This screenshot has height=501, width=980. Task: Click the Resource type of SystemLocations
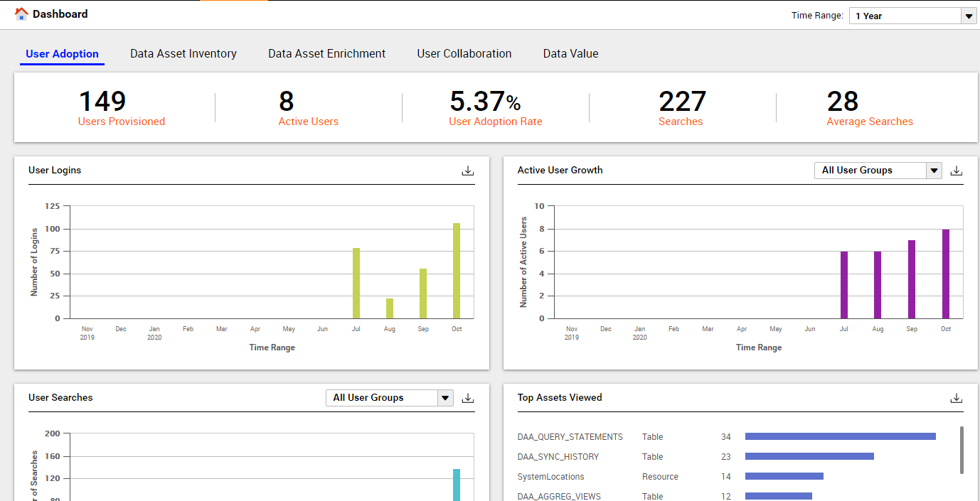pos(660,477)
